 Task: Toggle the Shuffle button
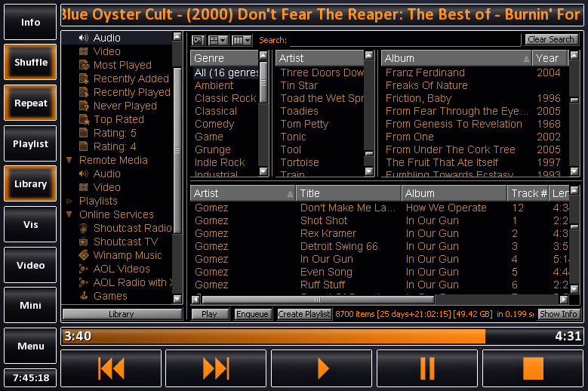point(30,62)
